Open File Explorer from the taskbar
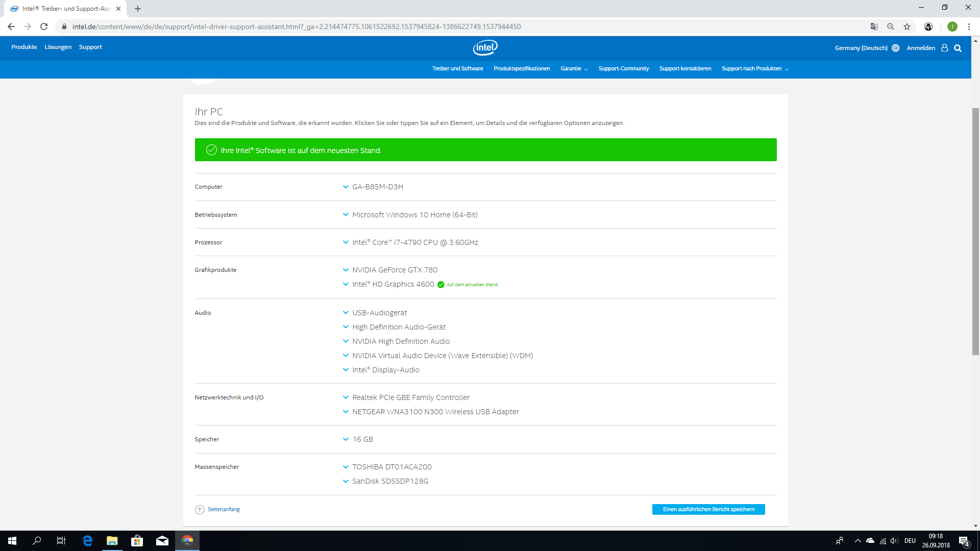980x551 pixels. click(112, 541)
